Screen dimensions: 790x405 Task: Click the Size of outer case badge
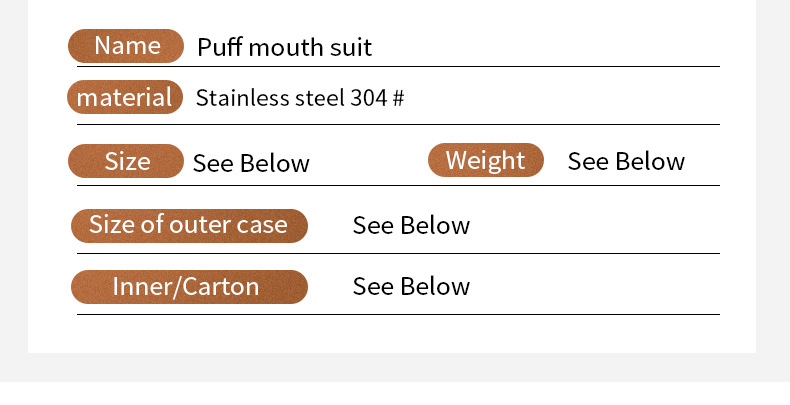[x=189, y=225]
